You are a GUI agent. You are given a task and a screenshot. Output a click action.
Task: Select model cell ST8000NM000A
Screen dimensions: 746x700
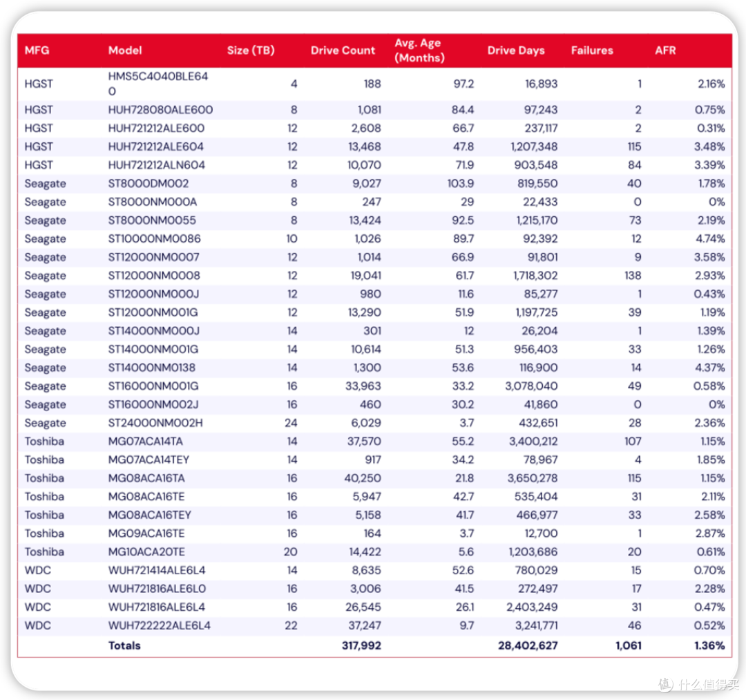point(152,202)
